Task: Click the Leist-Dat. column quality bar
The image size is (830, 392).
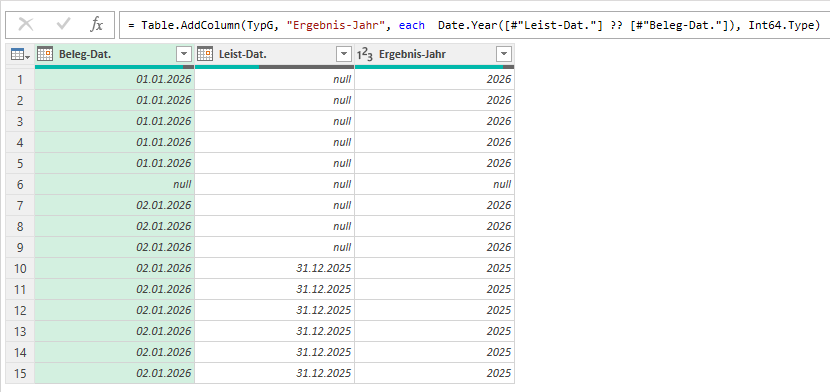Action: pos(275,67)
